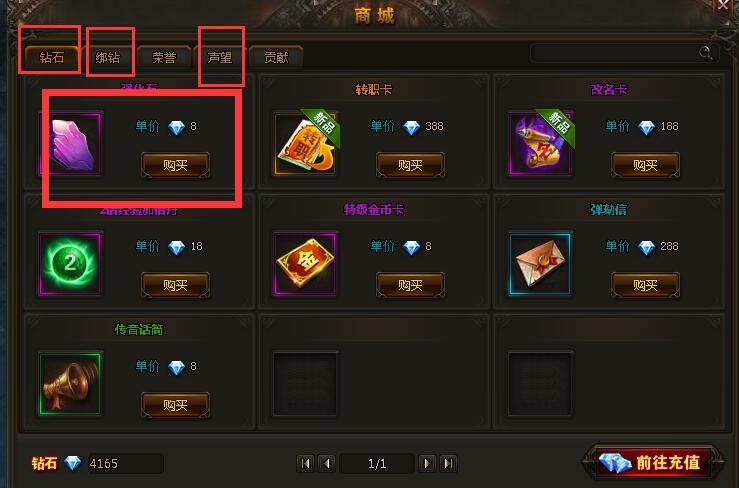Image resolution: width=739 pixels, height=488 pixels.
Task: Switch to the 钻石 tab
Action: click(51, 58)
